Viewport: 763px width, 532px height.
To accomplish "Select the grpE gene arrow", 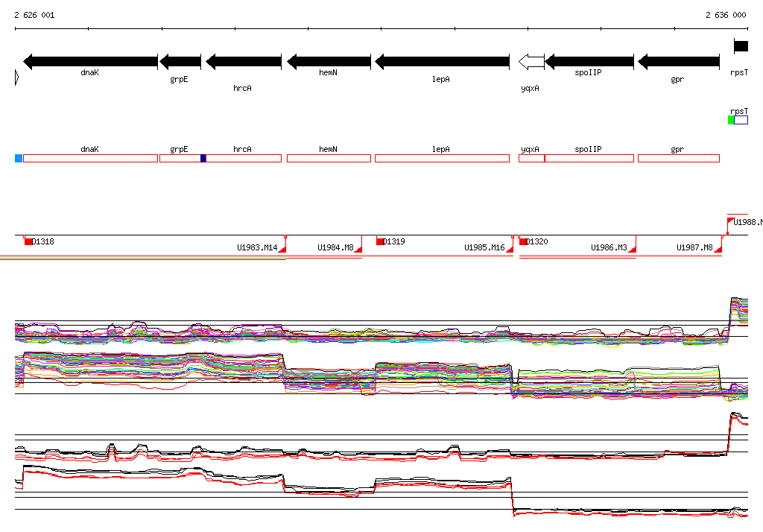I will [x=180, y=62].
